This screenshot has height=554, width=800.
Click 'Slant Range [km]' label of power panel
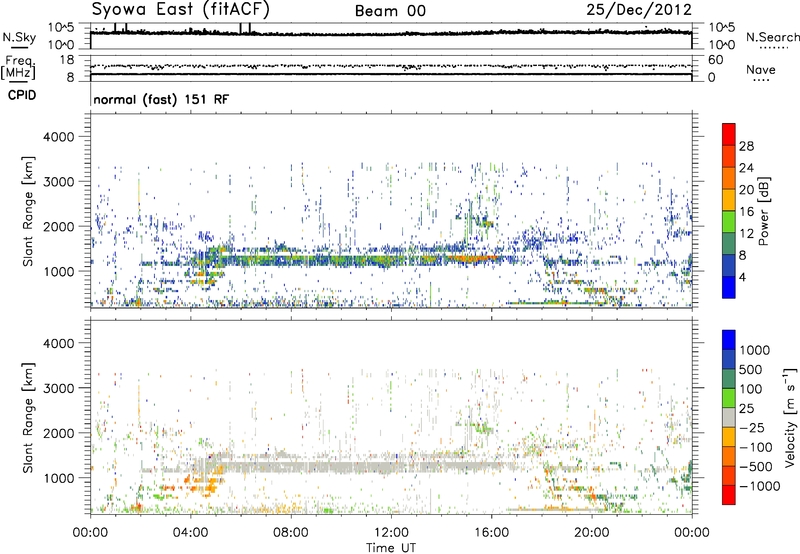28,211
